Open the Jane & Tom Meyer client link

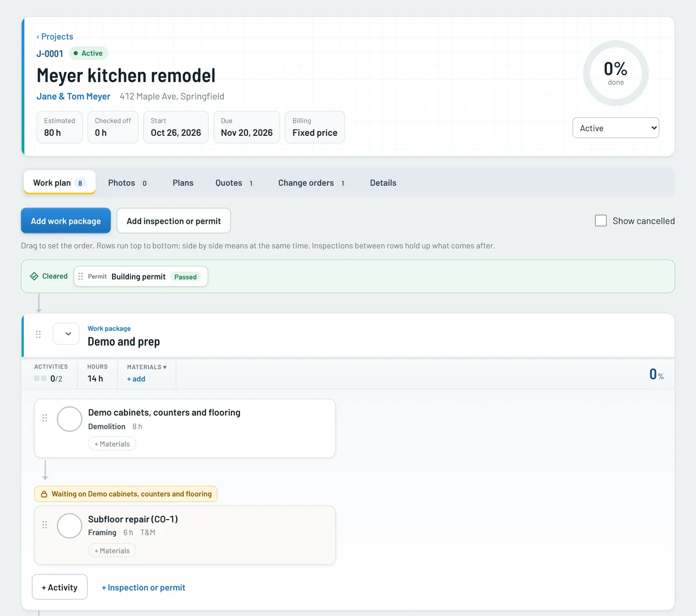coord(73,96)
